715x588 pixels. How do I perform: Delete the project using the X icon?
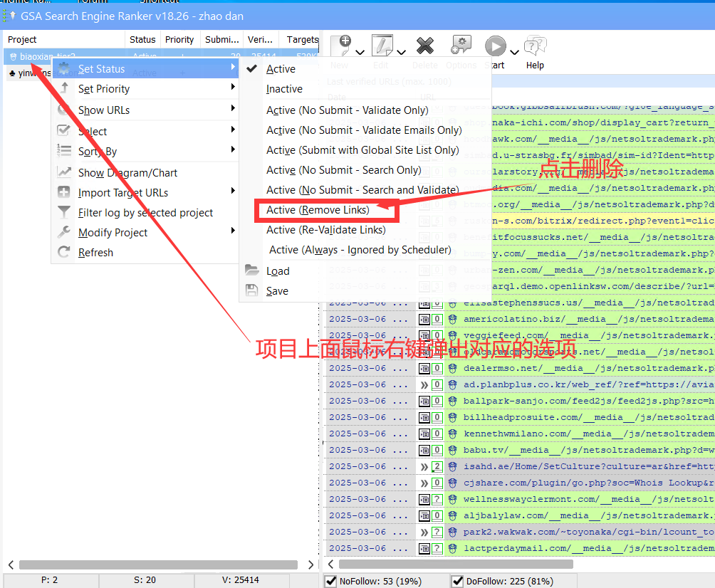[425, 46]
